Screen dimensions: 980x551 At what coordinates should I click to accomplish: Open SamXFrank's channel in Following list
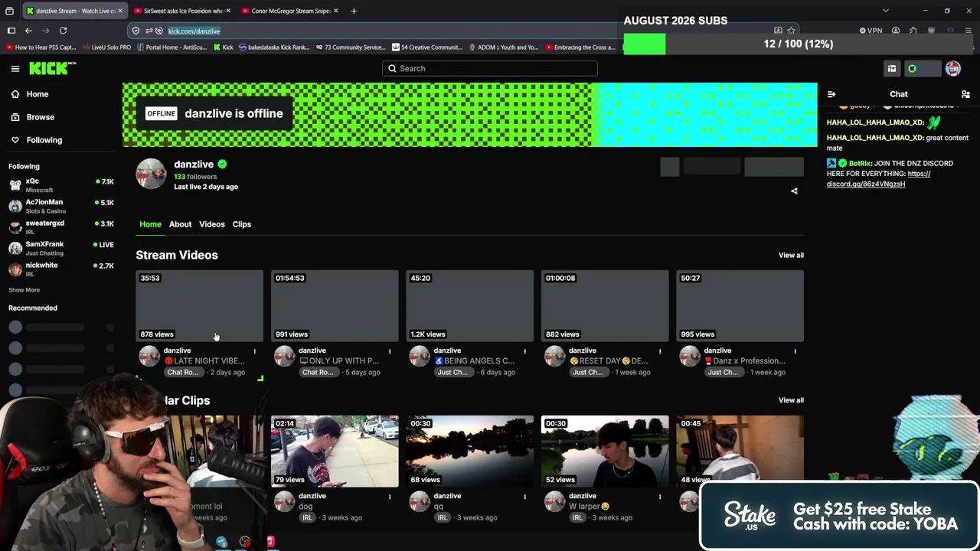click(x=61, y=248)
